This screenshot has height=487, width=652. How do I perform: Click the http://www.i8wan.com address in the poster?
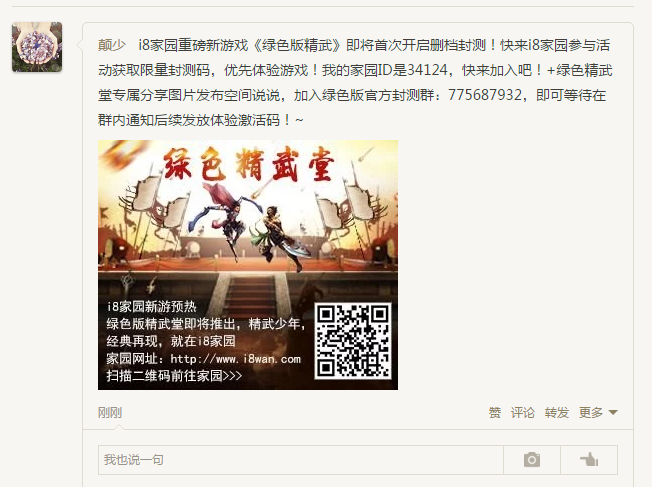click(235, 359)
